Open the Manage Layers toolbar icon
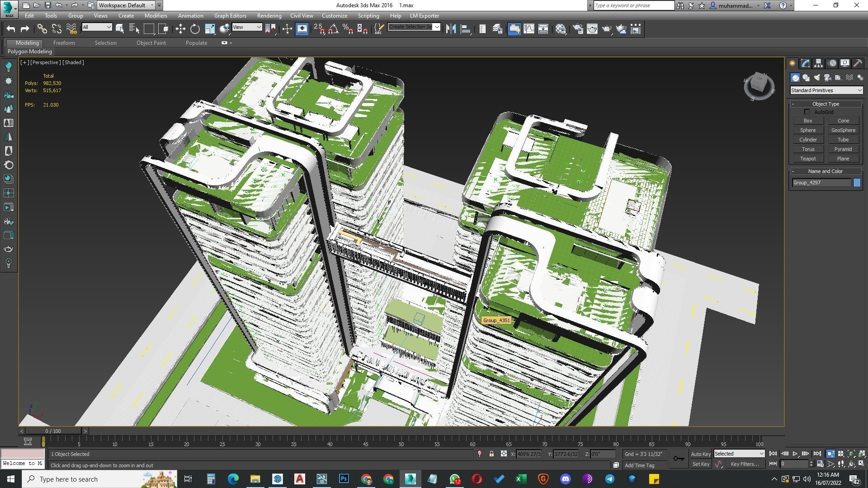 point(497,29)
